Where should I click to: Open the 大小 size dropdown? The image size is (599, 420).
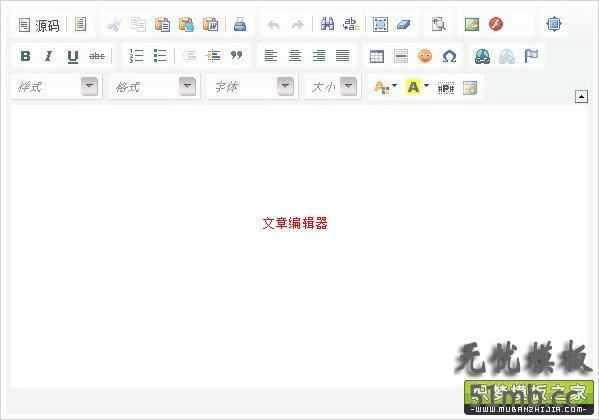(x=332, y=87)
